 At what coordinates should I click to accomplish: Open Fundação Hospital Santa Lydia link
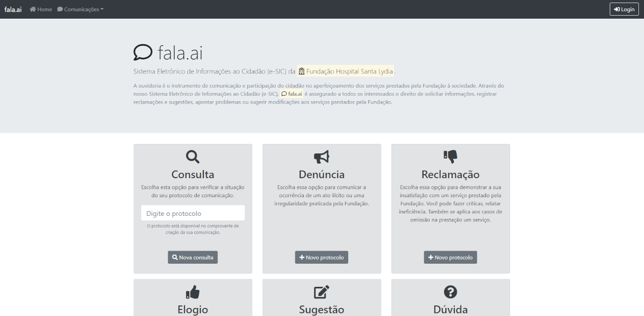coord(349,71)
